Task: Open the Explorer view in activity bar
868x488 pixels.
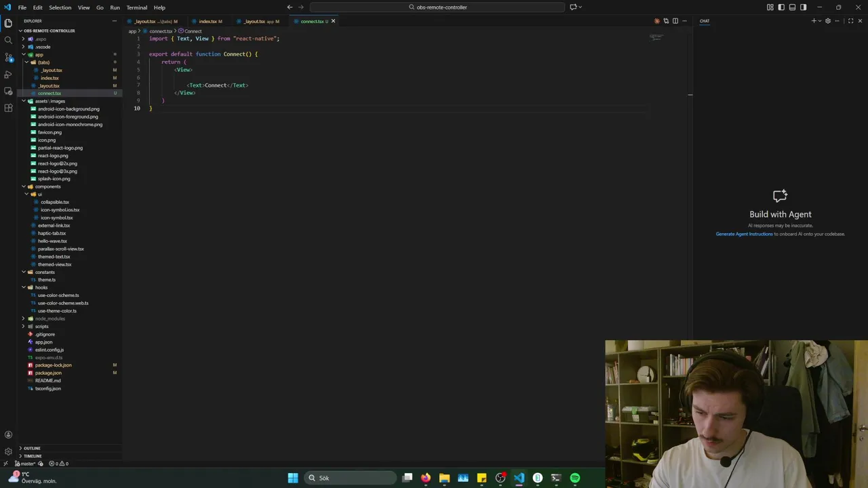Action: (x=8, y=23)
